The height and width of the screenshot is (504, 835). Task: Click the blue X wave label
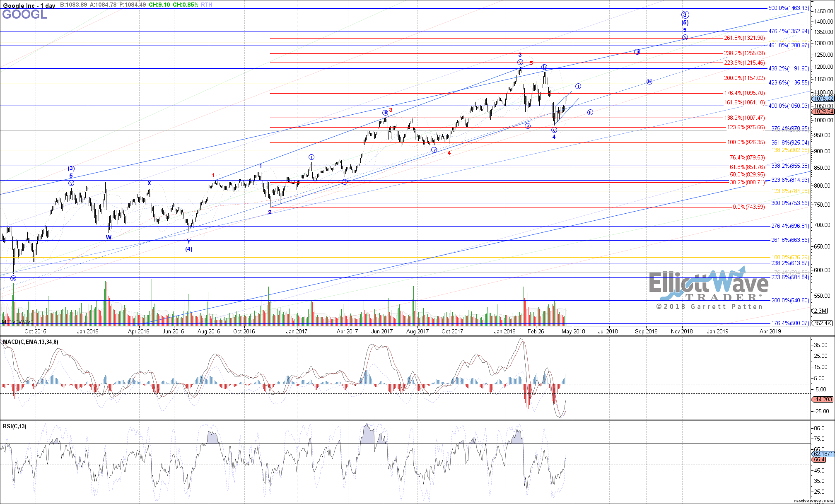(150, 183)
